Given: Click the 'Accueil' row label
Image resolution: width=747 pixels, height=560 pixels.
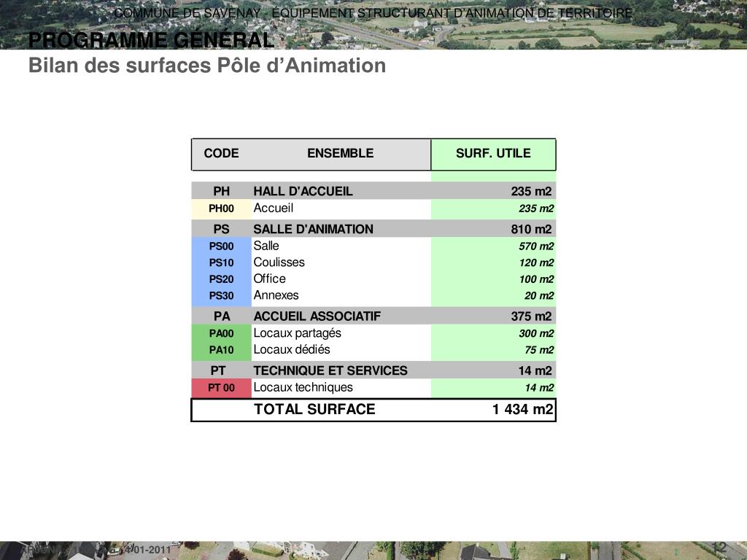Looking at the screenshot, I should coord(273,208).
